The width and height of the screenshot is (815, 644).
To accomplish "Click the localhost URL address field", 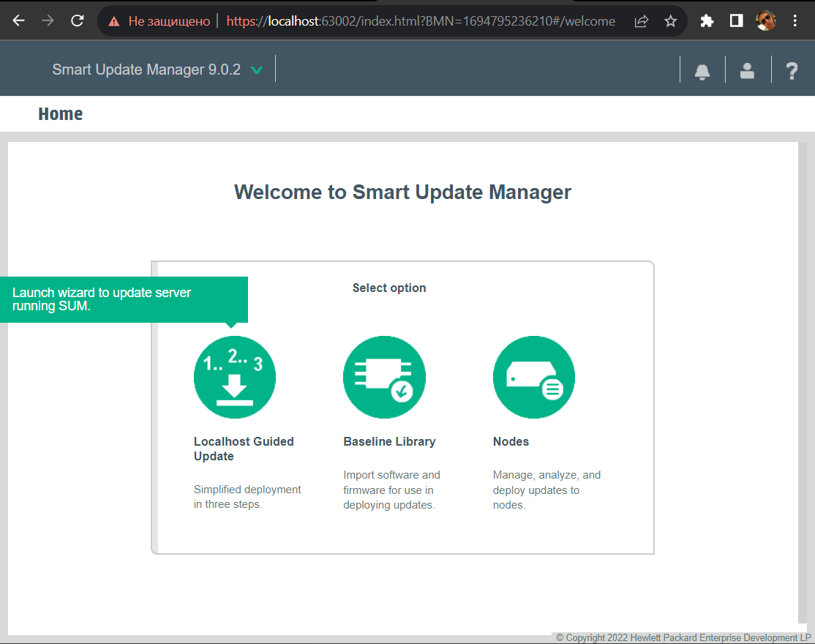I will 421,21.
